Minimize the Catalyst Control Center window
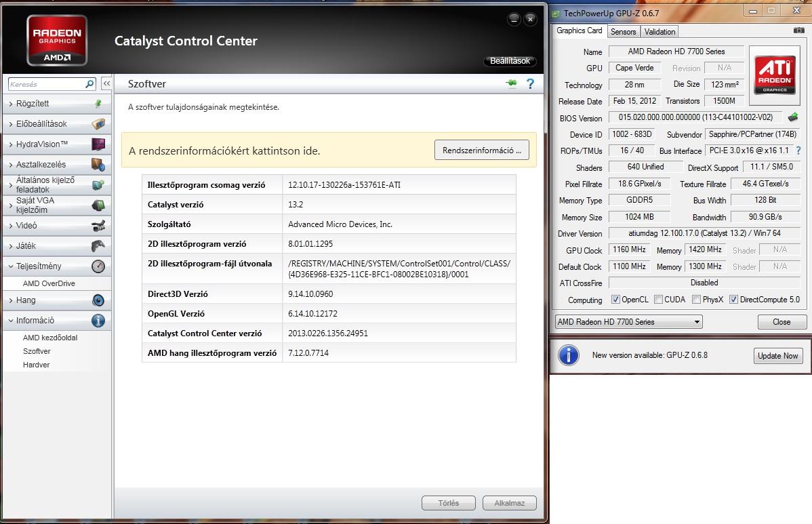The width and height of the screenshot is (812, 524). tap(514, 20)
